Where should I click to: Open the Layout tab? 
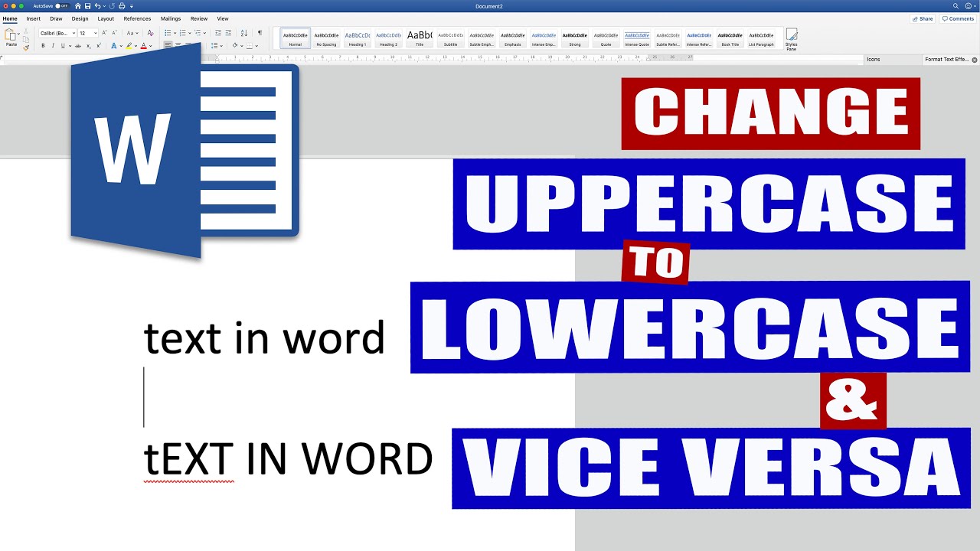[106, 18]
